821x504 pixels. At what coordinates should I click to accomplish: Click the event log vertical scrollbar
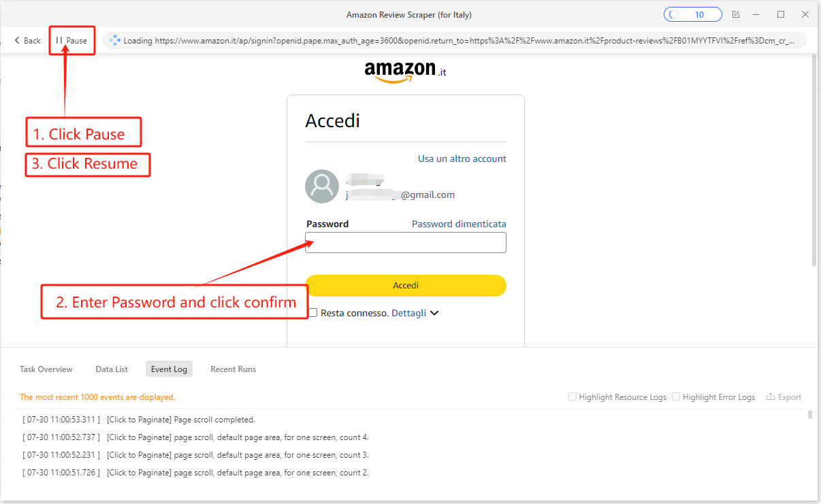(x=809, y=415)
